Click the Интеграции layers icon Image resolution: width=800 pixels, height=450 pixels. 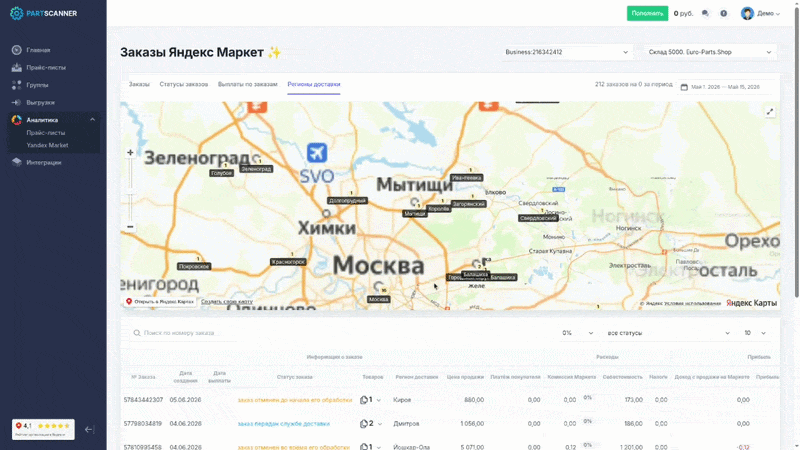(x=16, y=162)
